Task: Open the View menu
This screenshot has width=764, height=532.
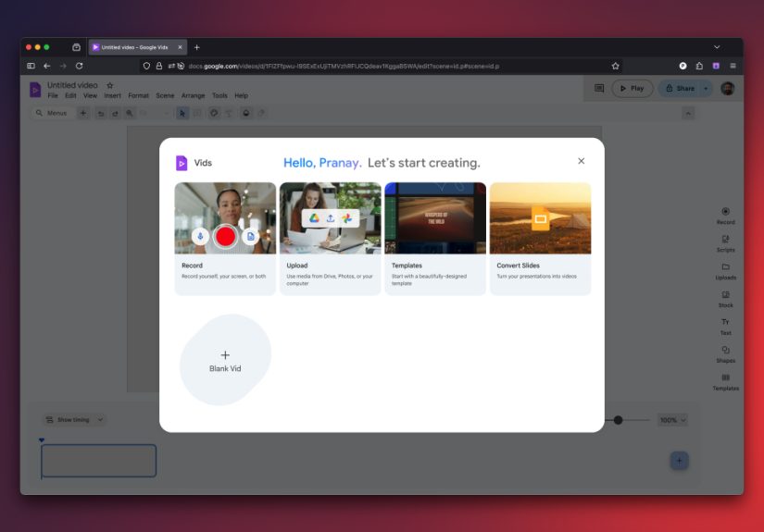Action: [90, 95]
